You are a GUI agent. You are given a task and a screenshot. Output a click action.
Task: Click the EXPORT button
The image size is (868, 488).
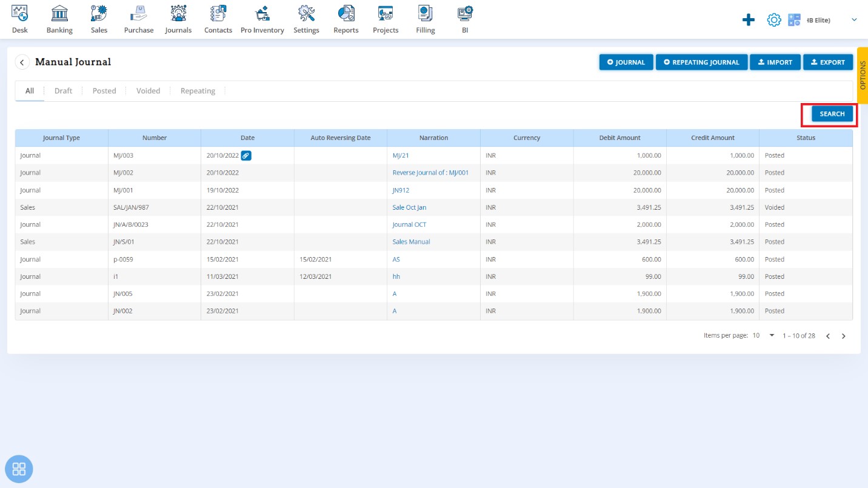[x=828, y=62]
